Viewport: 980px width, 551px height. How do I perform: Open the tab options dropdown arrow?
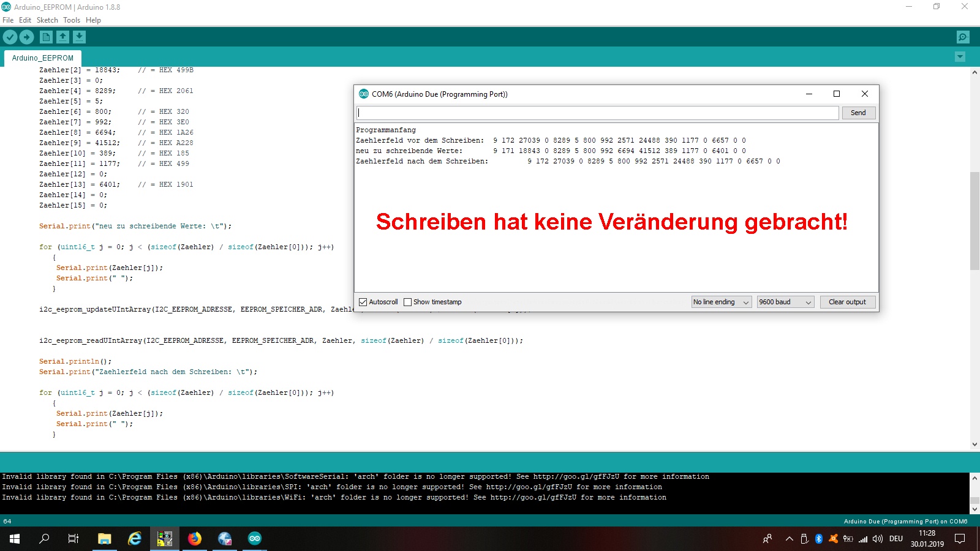pos(960,57)
